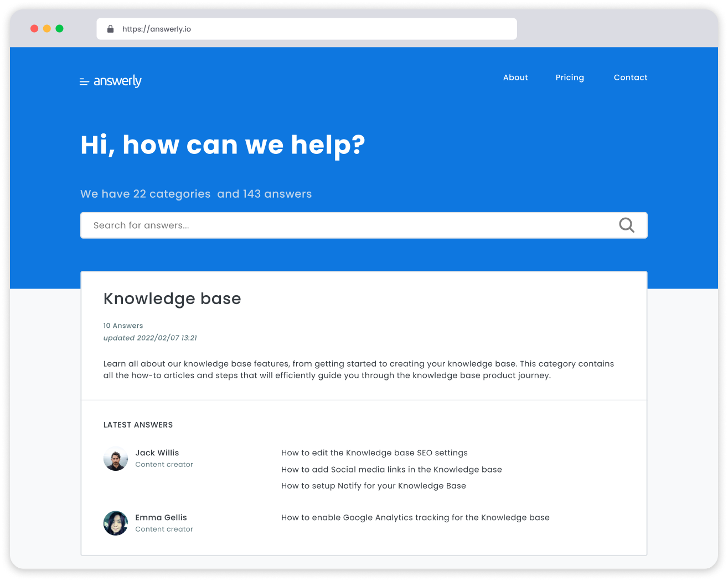Click the Emma Gellis author name
The image size is (728, 581).
(161, 517)
